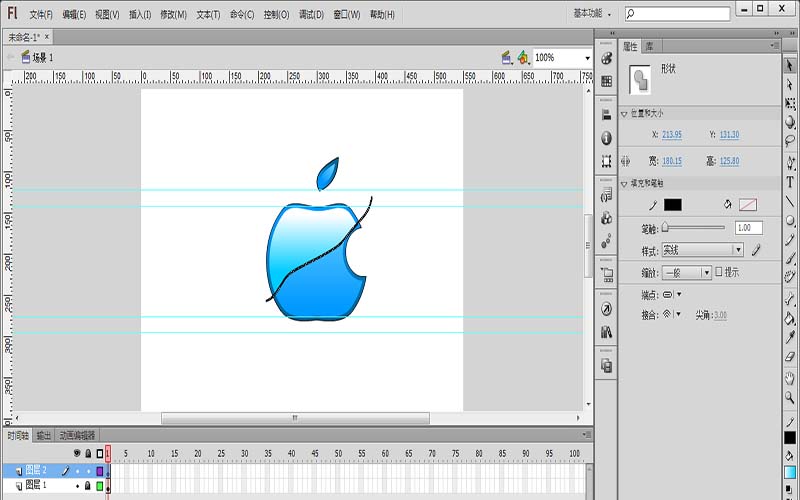The image size is (800, 500).
Task: Select the Bone tool
Action: (790, 299)
